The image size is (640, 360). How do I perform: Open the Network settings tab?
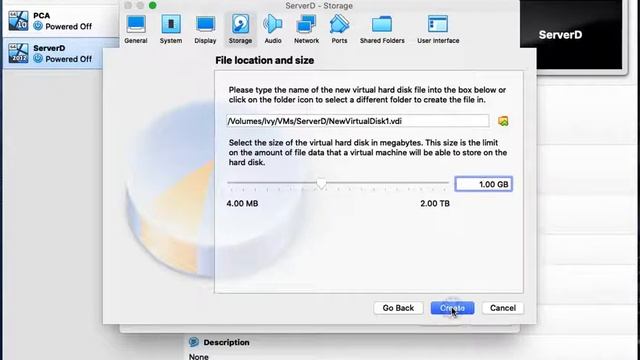pyautogui.click(x=306, y=29)
